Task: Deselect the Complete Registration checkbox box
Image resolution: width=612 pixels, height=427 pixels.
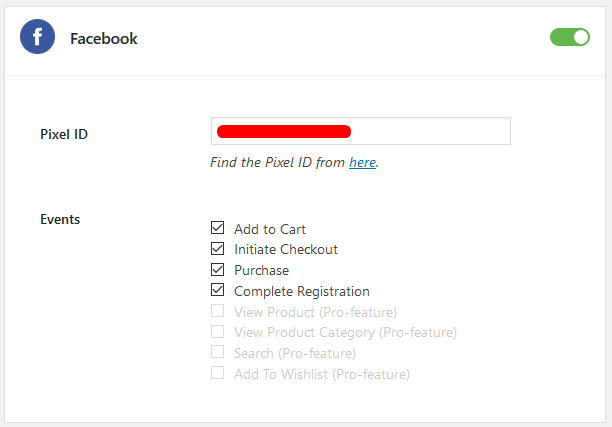Action: 217,290
